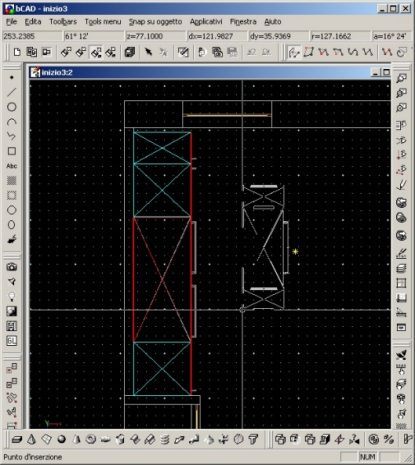The width and height of the screenshot is (415, 465).
Task: Toggle the arrow pointer selection mode
Action: [x=148, y=52]
